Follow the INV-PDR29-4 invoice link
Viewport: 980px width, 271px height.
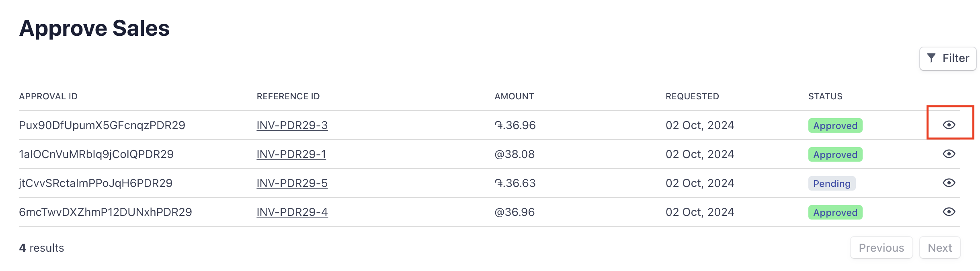tap(292, 212)
